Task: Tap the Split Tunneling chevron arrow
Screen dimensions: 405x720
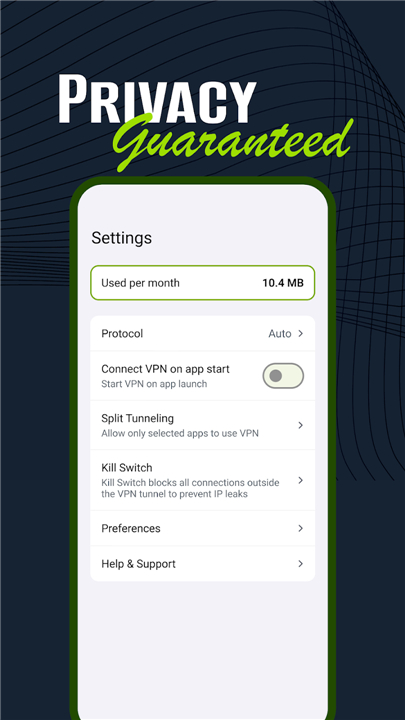Action: tap(301, 425)
